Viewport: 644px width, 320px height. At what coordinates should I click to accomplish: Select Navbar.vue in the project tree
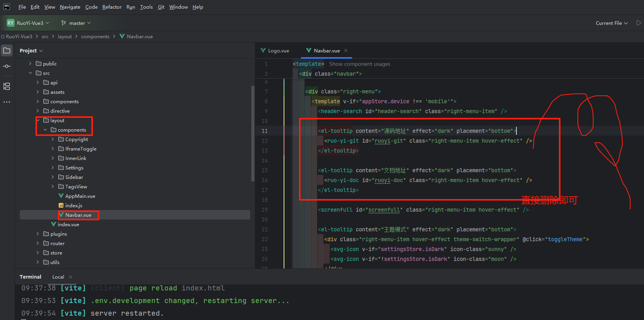pyautogui.click(x=135, y=215)
